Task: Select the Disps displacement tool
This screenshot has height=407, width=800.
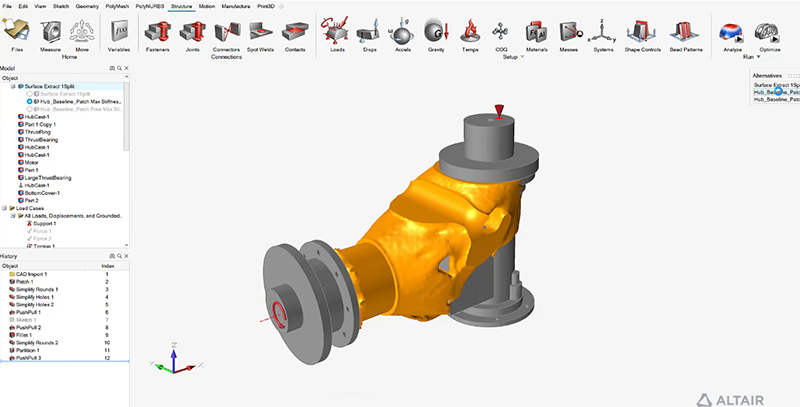Action: pyautogui.click(x=369, y=36)
